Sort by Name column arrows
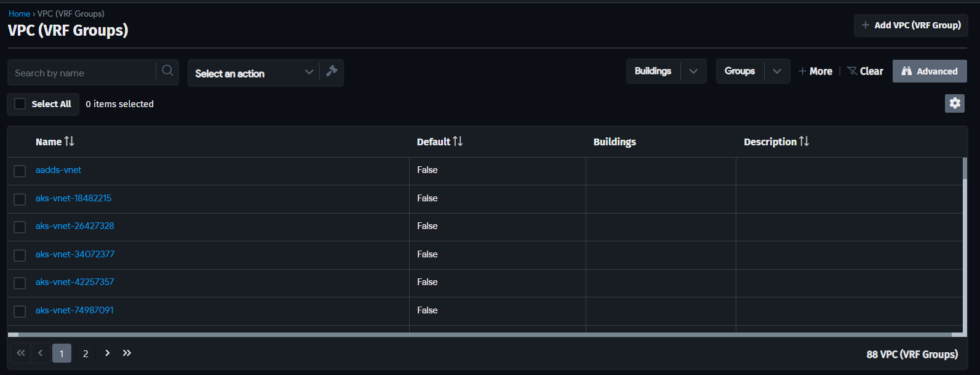980x375 pixels. [x=69, y=142]
